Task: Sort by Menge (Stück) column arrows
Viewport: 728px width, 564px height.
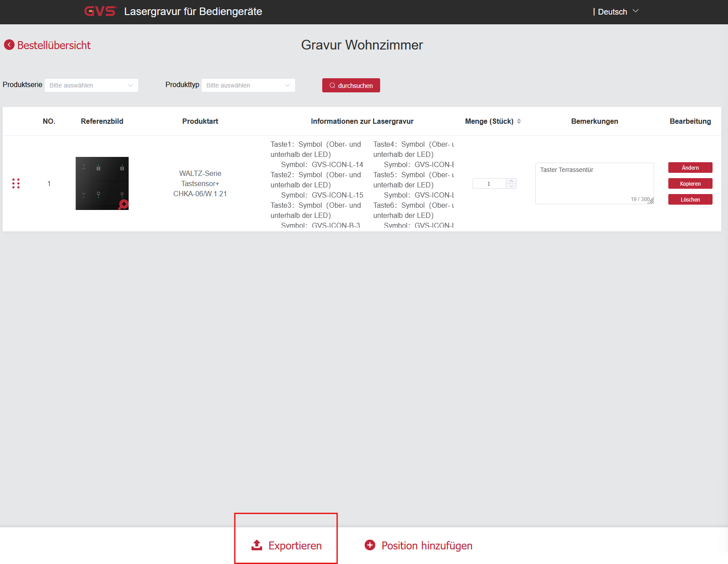Action: click(x=519, y=121)
